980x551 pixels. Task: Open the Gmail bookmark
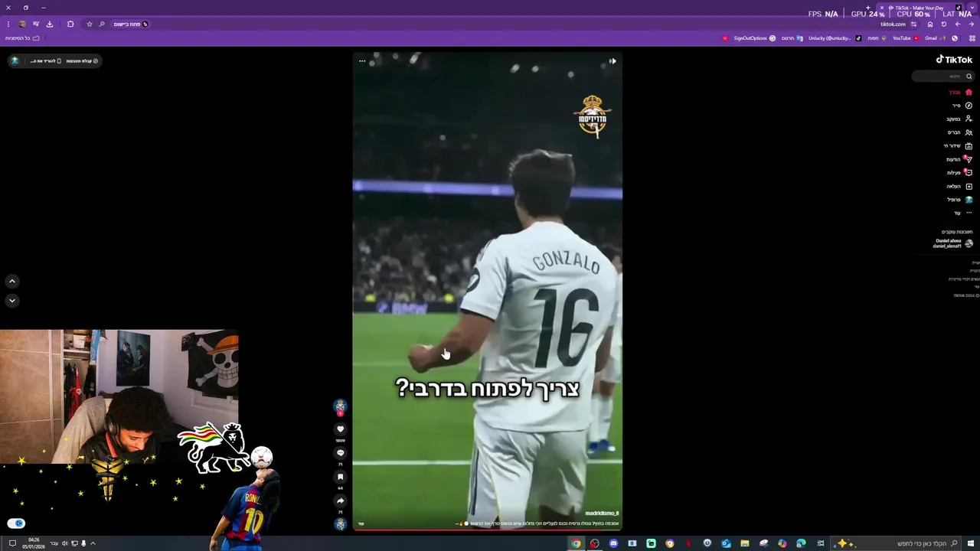pyautogui.click(x=934, y=38)
